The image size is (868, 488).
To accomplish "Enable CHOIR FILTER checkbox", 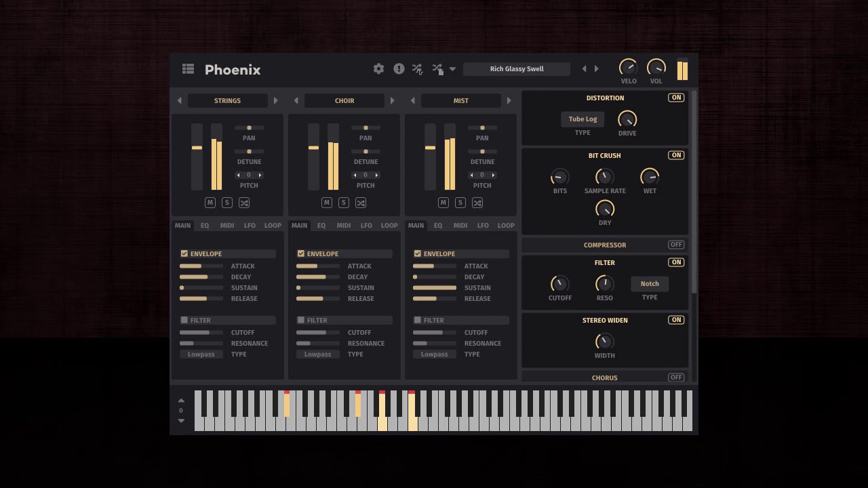I will coord(300,320).
